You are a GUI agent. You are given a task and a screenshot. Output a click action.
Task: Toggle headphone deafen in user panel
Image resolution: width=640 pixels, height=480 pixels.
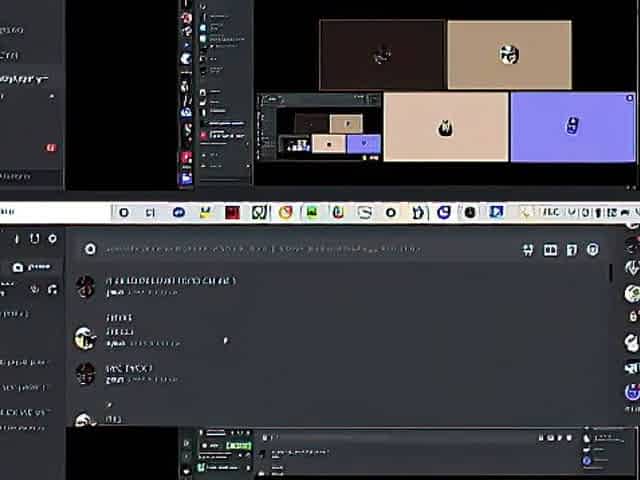[34, 239]
